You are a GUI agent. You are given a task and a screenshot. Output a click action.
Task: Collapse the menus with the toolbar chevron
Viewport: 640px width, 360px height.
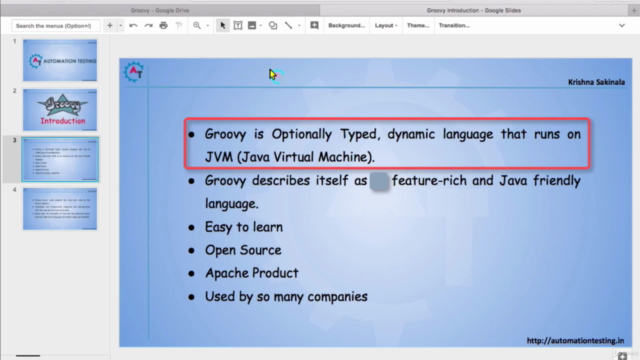pos(622,25)
